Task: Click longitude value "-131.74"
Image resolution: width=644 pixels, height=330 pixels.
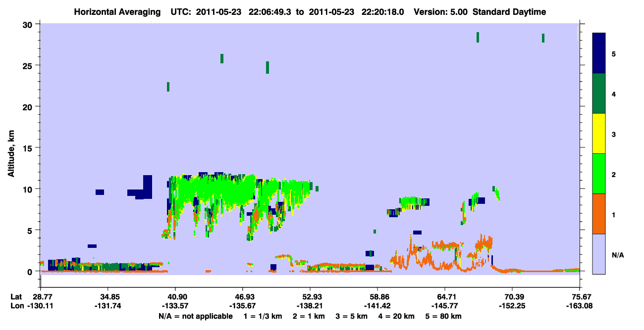Action: pos(108,306)
